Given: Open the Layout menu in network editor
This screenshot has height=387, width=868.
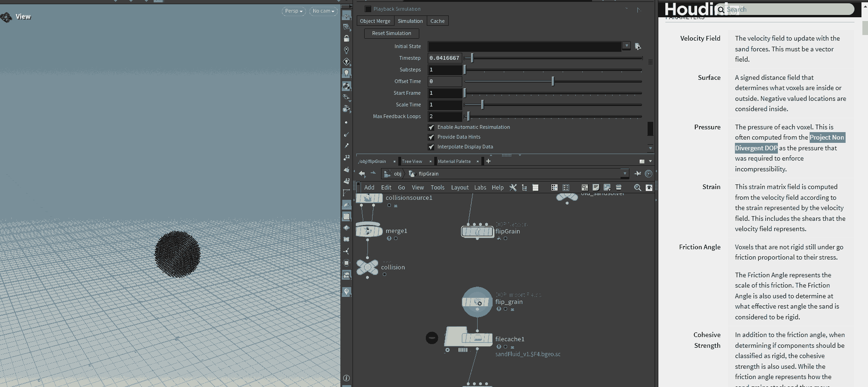Looking at the screenshot, I should click(459, 188).
